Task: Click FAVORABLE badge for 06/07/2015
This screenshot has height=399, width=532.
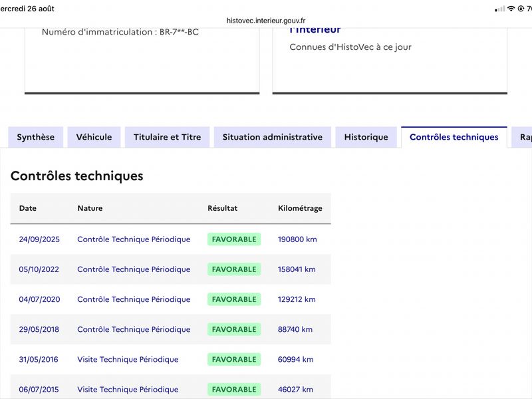Action: [234, 390]
